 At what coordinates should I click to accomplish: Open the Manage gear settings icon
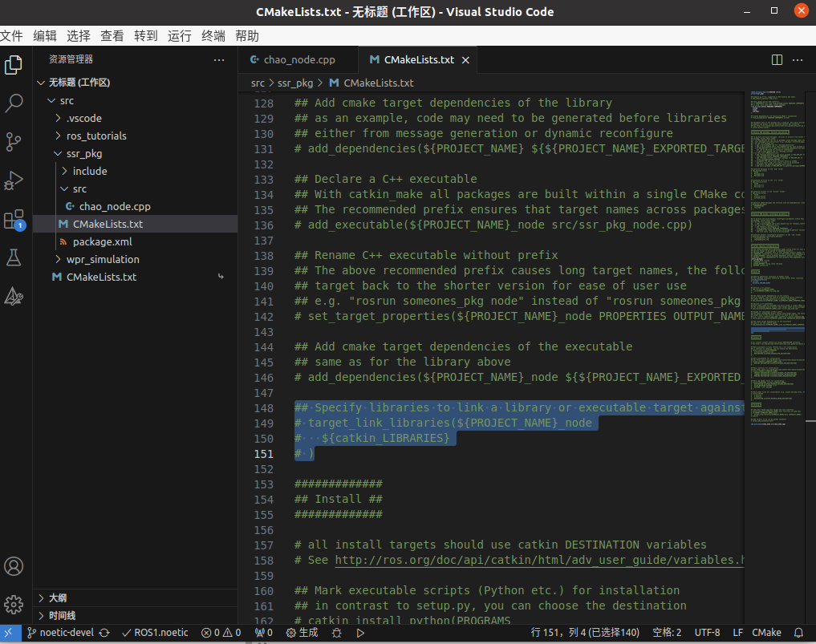click(14, 605)
